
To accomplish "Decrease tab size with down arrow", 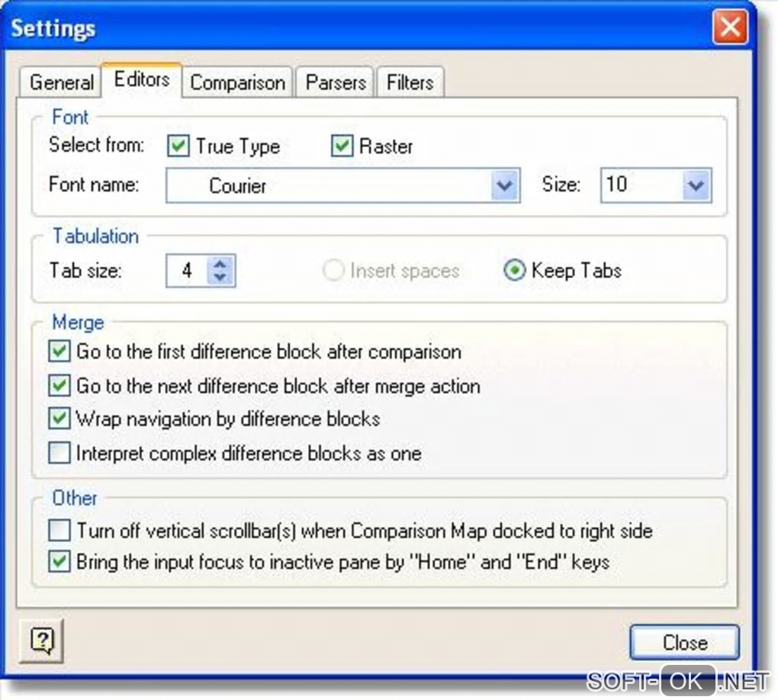I will click(220, 278).
